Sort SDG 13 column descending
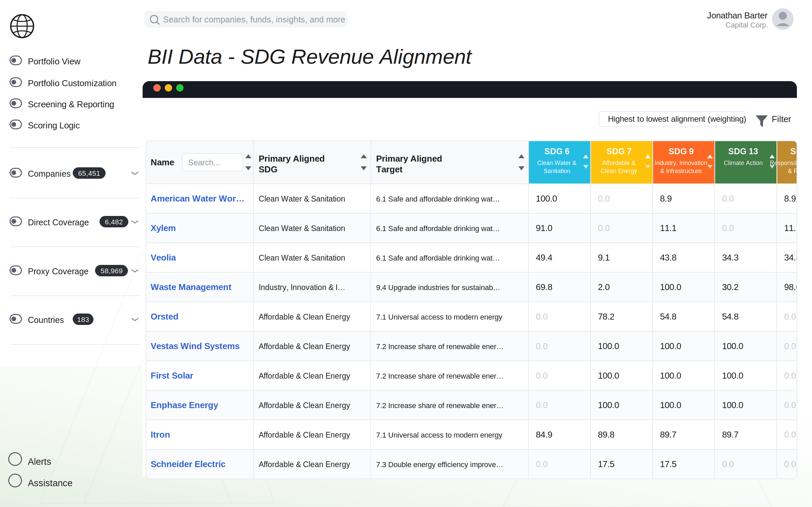This screenshot has height=507, width=812. tap(772, 167)
